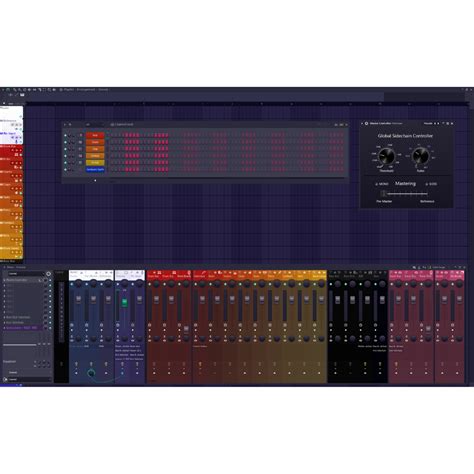
Task: Click the fader of the first white-header mixer track
Action: click(78, 299)
